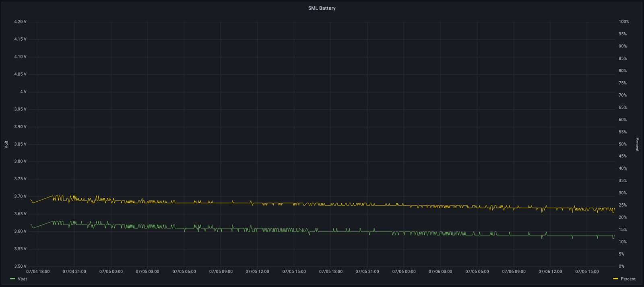The width and height of the screenshot is (644, 287).
Task: Click the 07/05 06:00 time label
Action: [184, 272]
